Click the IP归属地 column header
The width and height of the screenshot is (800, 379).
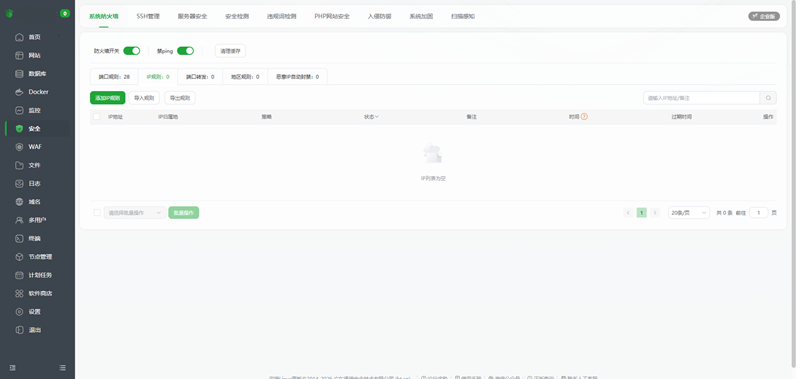[x=168, y=117]
